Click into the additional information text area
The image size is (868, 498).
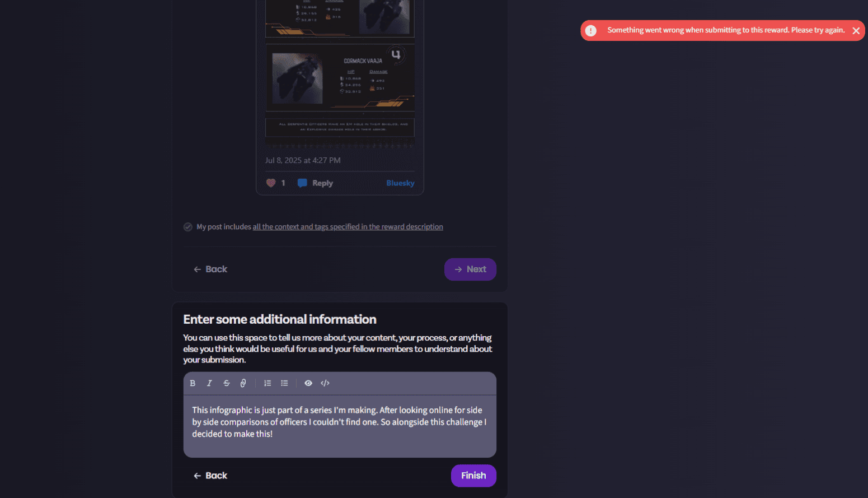pos(340,426)
